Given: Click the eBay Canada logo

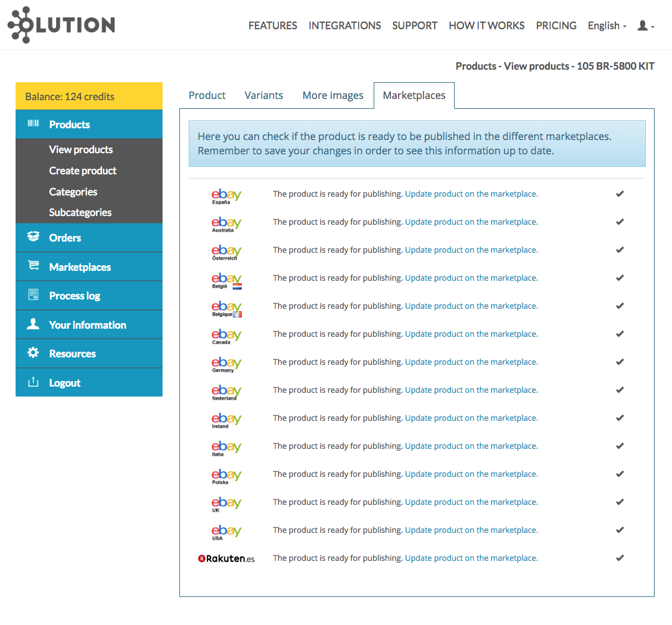Looking at the screenshot, I should pyautogui.click(x=226, y=336).
